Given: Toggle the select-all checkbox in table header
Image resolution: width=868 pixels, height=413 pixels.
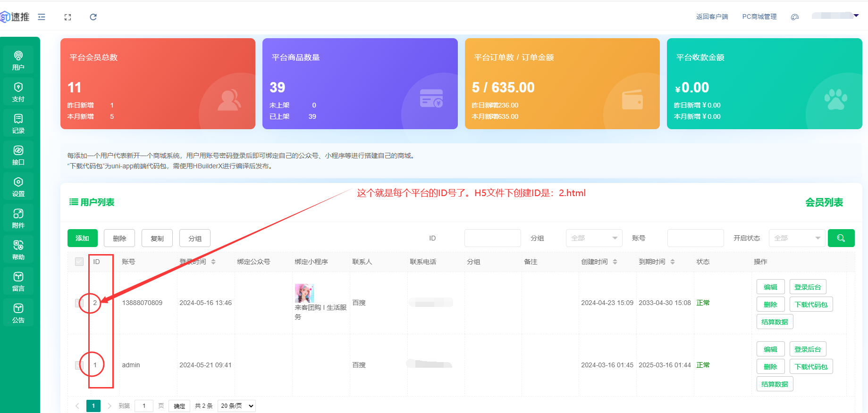Looking at the screenshot, I should pyautogui.click(x=79, y=262).
